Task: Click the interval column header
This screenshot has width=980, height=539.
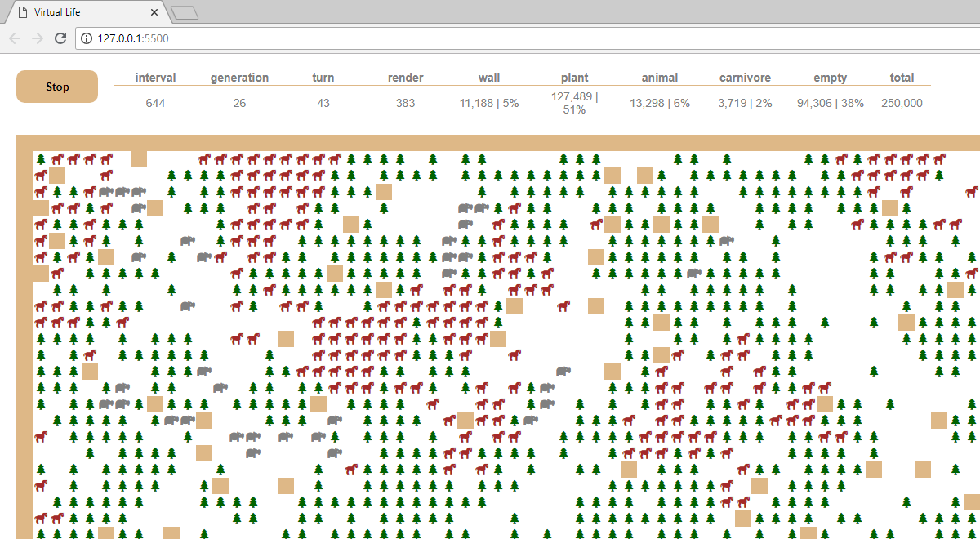Action: (x=155, y=78)
